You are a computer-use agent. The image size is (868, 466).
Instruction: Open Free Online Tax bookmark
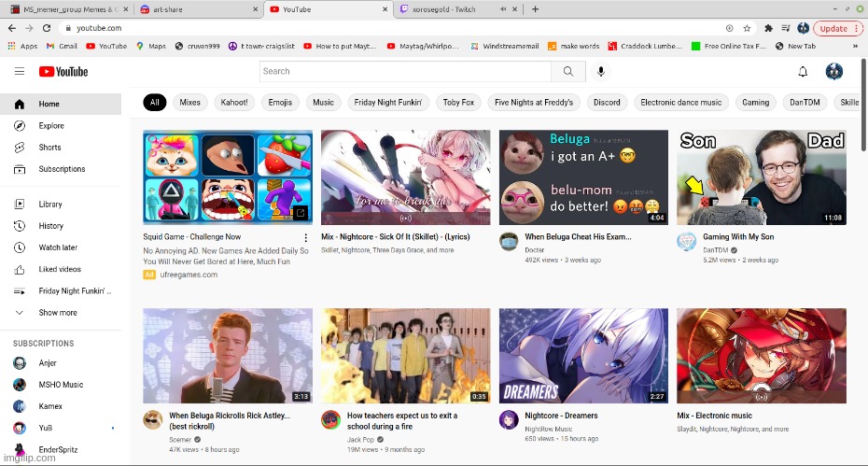[729, 46]
